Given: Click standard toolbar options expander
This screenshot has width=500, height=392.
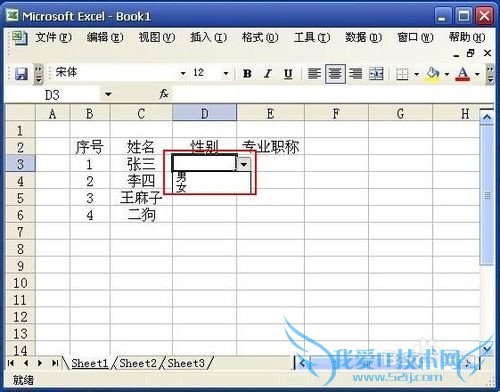Looking at the screenshot, I should coord(39,74).
